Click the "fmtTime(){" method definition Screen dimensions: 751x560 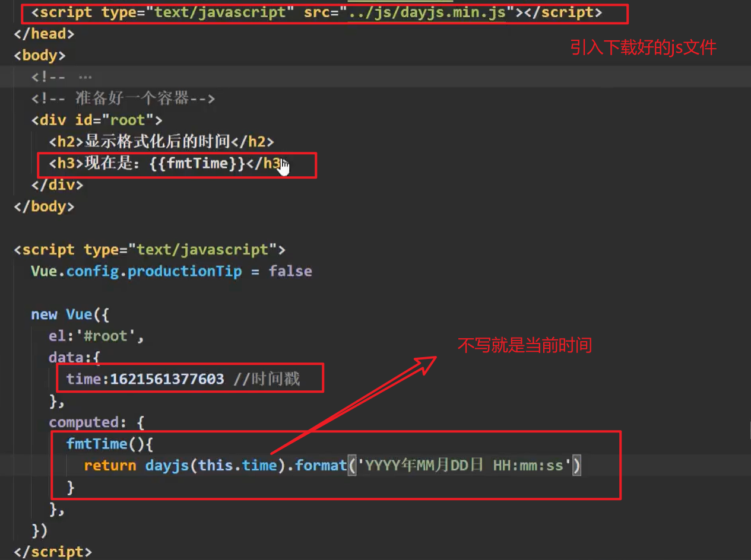(x=110, y=444)
